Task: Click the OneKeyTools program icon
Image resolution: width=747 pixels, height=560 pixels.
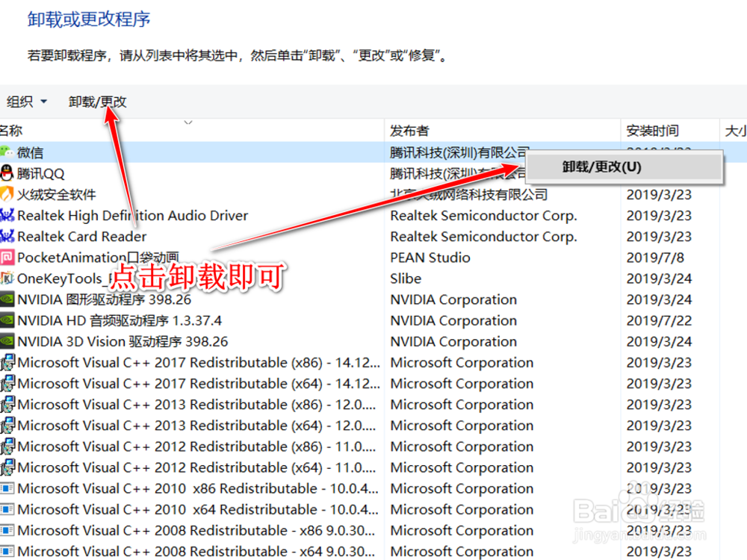Action: pos(7,278)
